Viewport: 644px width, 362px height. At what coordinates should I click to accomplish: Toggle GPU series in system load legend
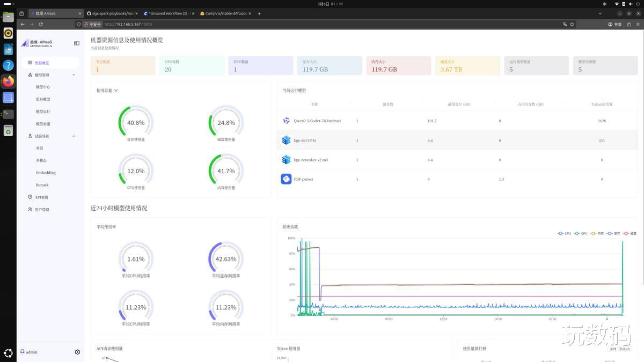point(580,234)
